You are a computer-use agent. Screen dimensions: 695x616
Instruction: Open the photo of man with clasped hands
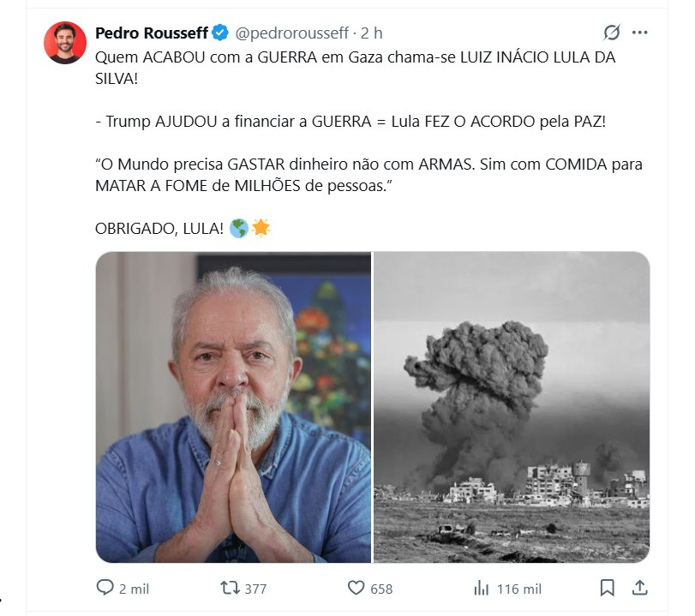click(233, 407)
